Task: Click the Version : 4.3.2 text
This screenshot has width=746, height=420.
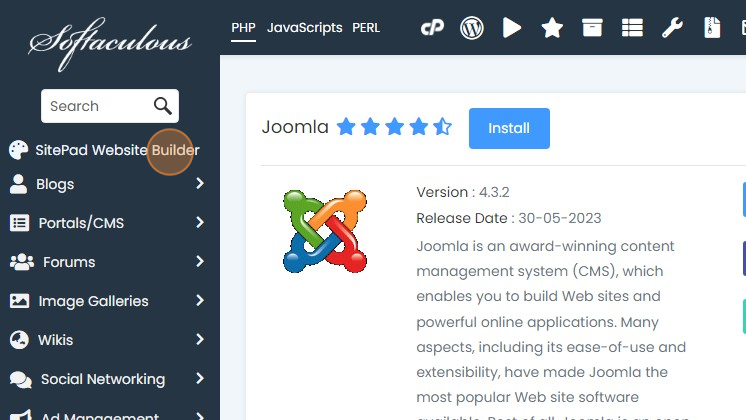Action: (x=462, y=192)
